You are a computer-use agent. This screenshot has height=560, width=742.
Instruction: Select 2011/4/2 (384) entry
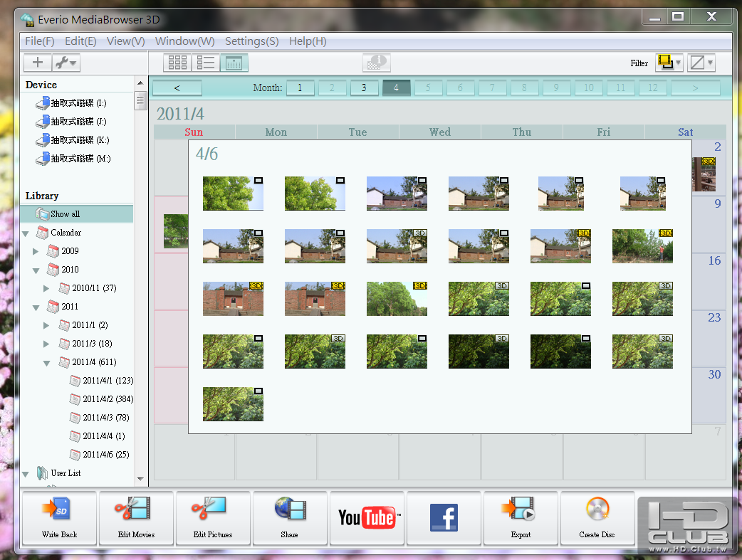click(x=101, y=398)
